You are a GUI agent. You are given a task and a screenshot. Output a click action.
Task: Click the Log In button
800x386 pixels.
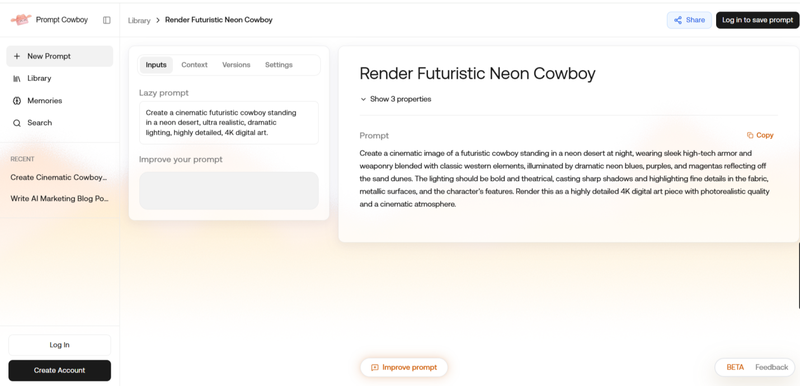(x=60, y=345)
